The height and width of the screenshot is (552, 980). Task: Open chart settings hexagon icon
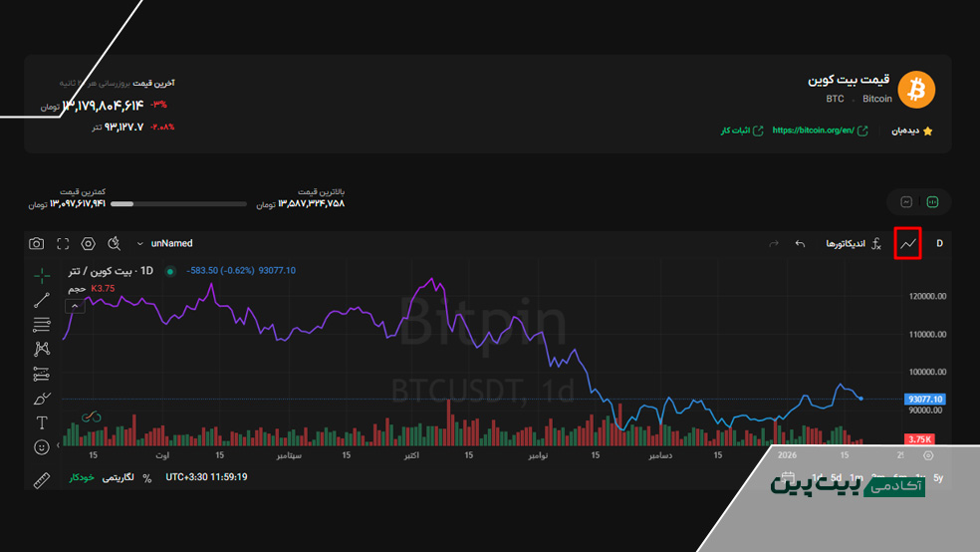tap(89, 243)
